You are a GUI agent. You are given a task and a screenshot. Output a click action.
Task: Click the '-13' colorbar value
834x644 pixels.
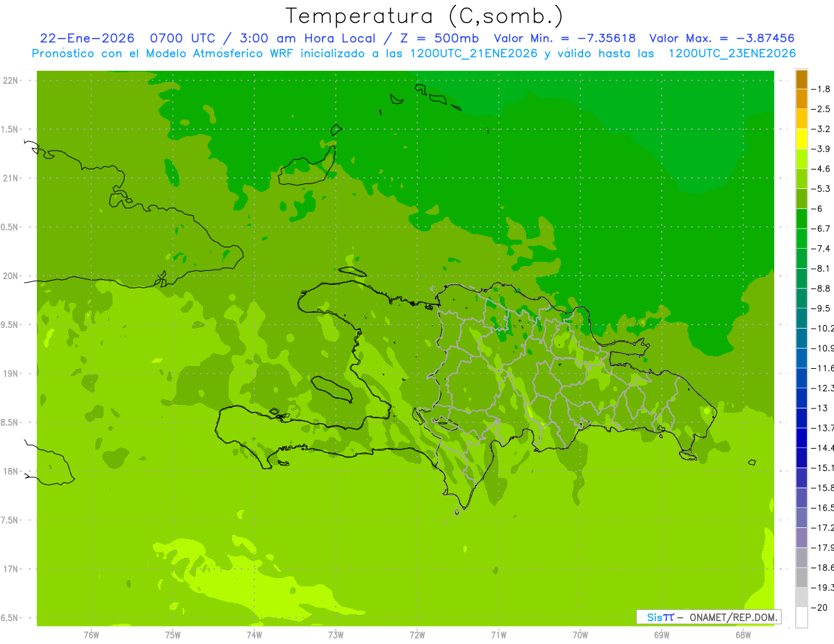819,408
